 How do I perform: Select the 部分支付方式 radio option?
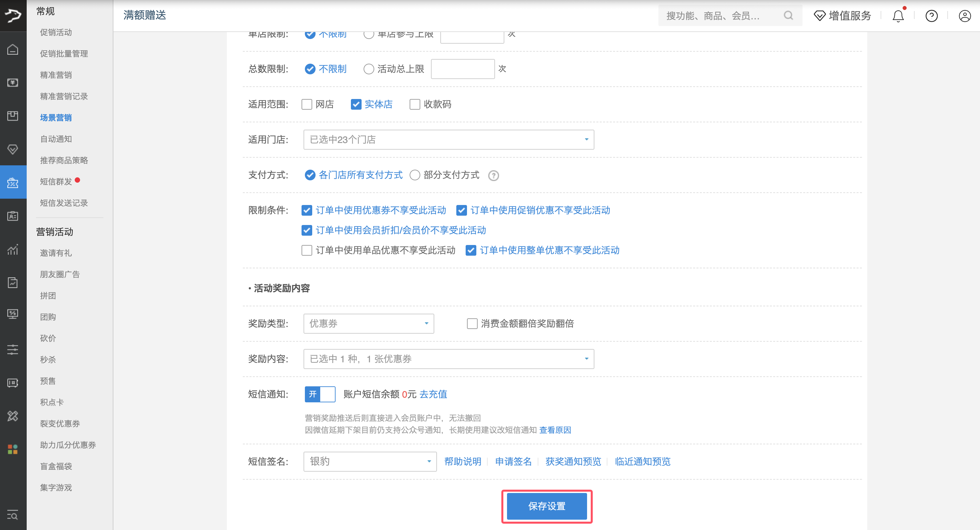pos(415,175)
